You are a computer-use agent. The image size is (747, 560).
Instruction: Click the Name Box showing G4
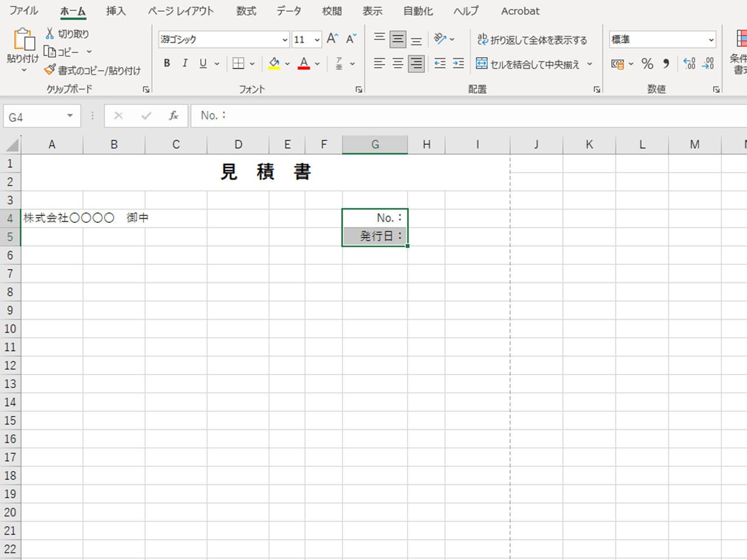pyautogui.click(x=34, y=117)
